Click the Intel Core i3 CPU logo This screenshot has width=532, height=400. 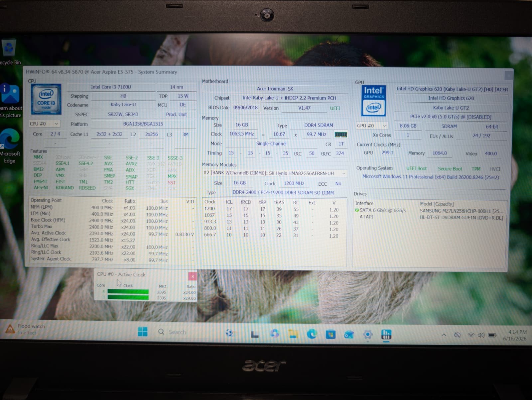click(46, 99)
